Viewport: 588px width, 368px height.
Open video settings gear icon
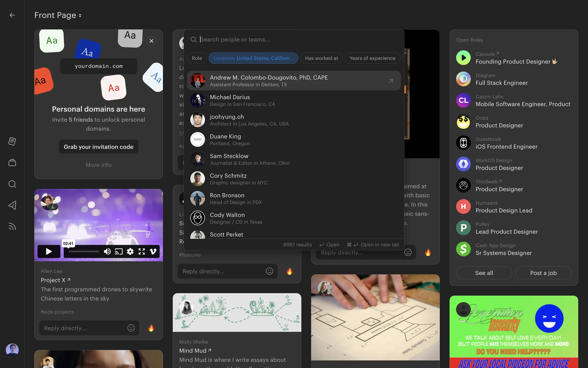pyautogui.click(x=130, y=251)
